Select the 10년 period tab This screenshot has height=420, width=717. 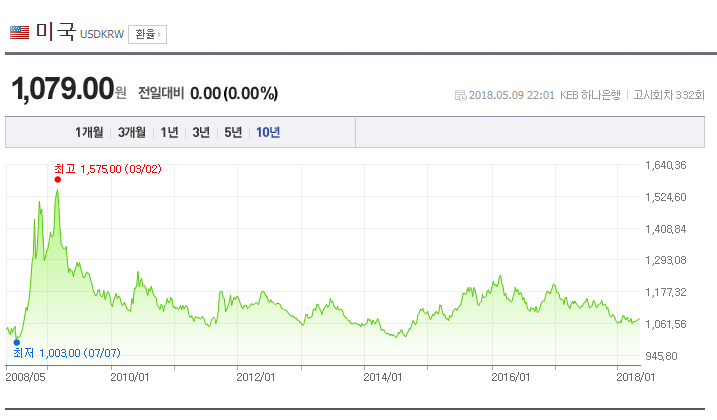(x=268, y=132)
